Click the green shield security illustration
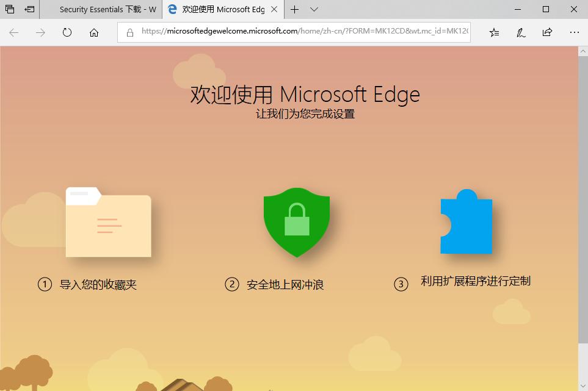This screenshot has width=588, height=391. [x=296, y=223]
